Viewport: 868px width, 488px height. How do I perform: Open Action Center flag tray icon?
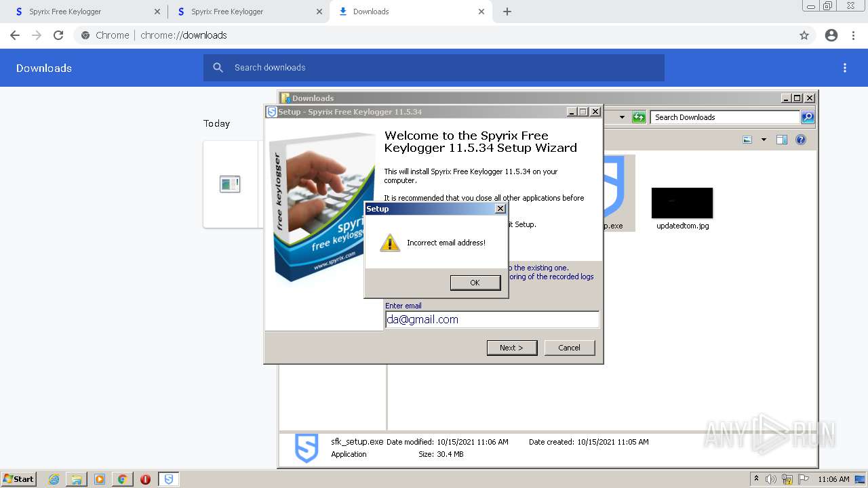pos(804,479)
